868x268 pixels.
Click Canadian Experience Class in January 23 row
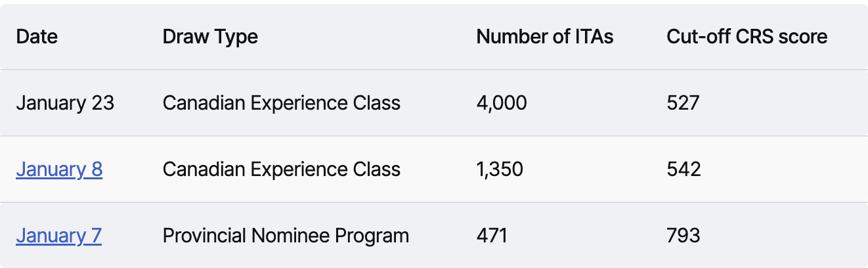(281, 103)
